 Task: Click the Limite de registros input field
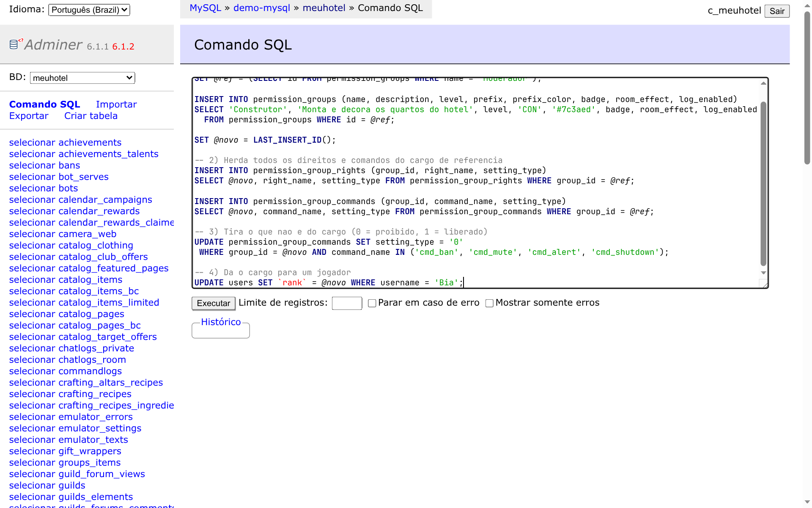click(347, 303)
